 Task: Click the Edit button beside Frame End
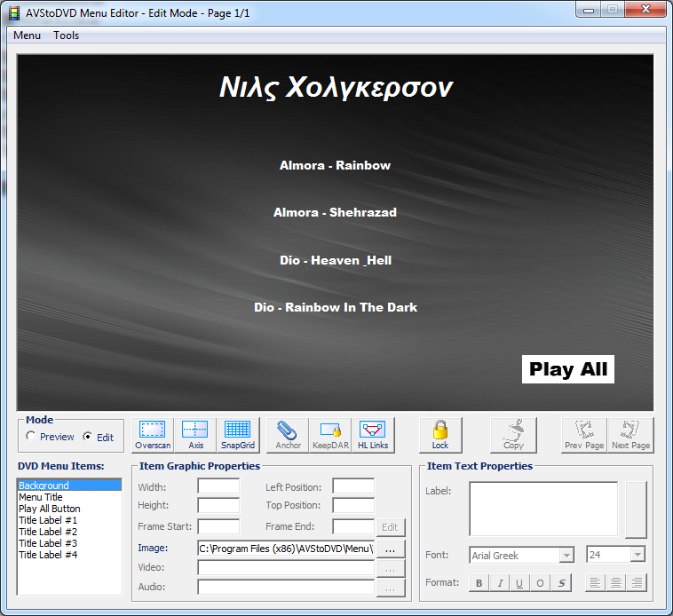(390, 527)
